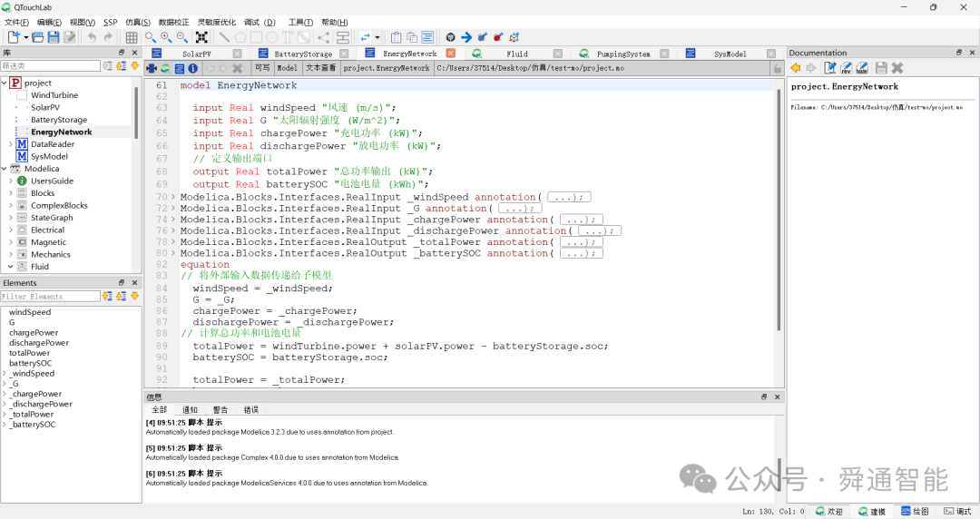Switch to Diagram View
Image resolution: width=980 pixels, height=519 pixels.
[165, 68]
